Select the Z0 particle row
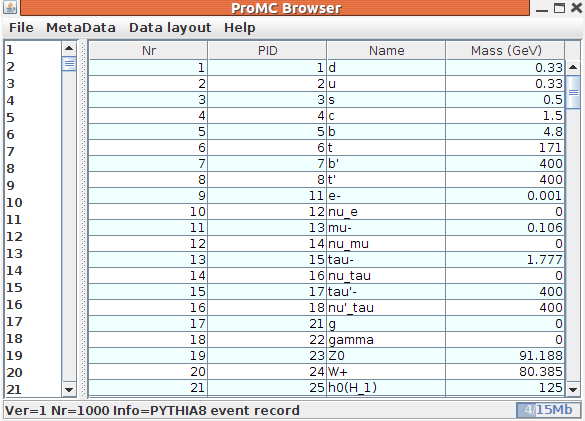Screen dimensions: 585x421 [326, 356]
